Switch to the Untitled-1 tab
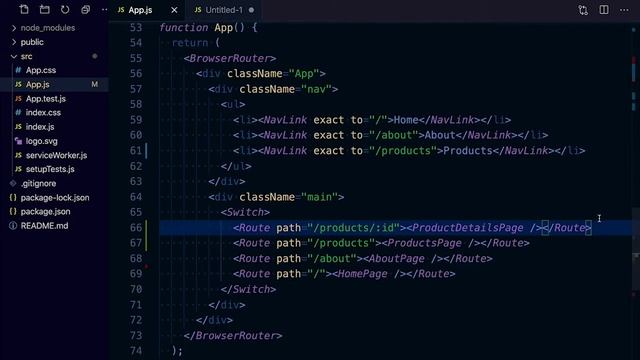640x360 pixels. pyautogui.click(x=224, y=10)
